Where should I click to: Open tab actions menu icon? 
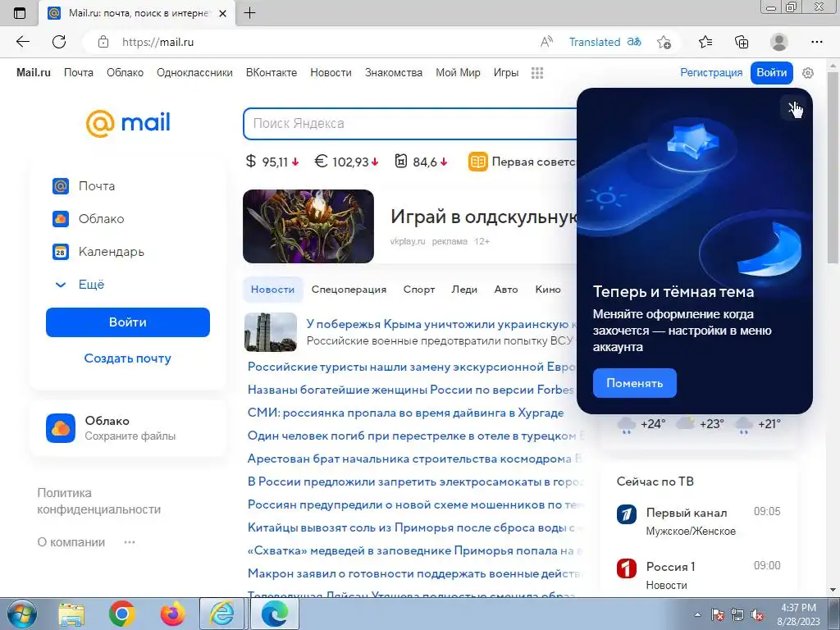point(20,13)
